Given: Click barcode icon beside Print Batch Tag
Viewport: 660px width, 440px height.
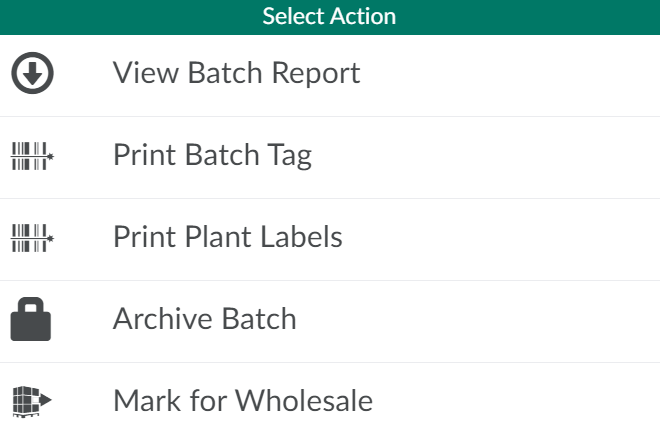Looking at the screenshot, I should [32, 156].
